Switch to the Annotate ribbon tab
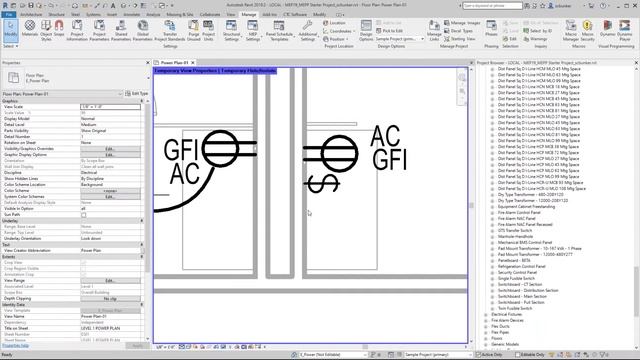This screenshot has width=640, height=360. [131, 14]
